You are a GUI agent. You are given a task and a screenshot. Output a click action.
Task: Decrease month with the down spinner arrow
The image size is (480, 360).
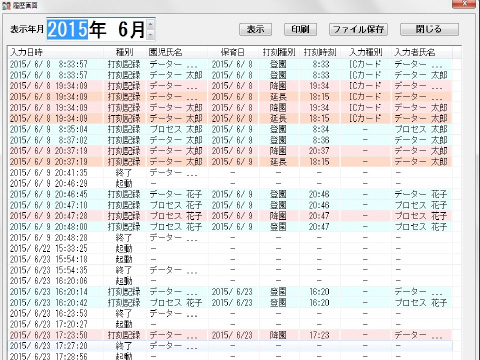click(x=151, y=34)
